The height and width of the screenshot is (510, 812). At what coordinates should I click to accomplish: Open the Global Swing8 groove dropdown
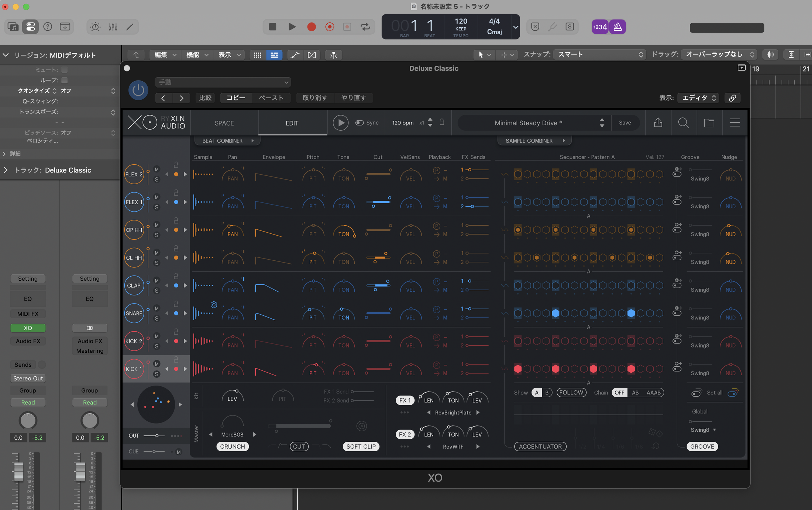click(703, 430)
